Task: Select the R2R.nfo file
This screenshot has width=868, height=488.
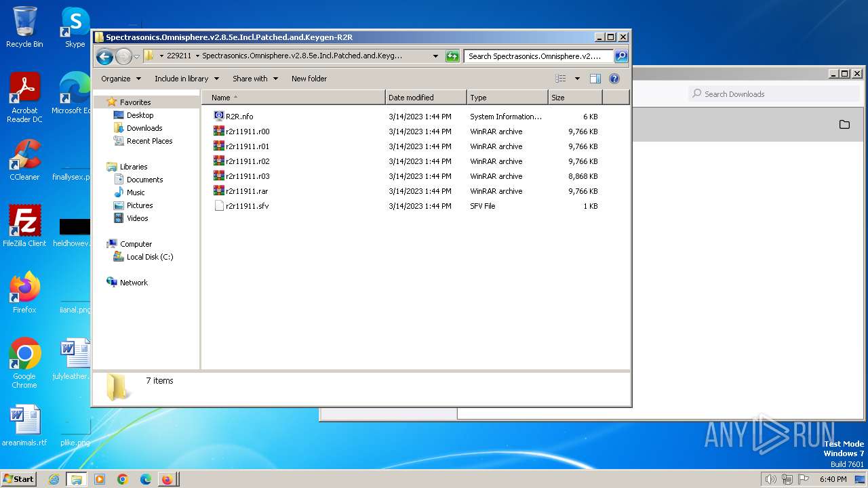Action: point(239,117)
